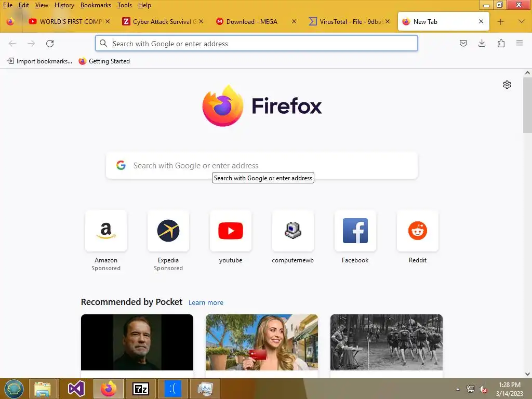Go back with the back arrow
The width and height of the screenshot is (532, 399).
(x=12, y=44)
